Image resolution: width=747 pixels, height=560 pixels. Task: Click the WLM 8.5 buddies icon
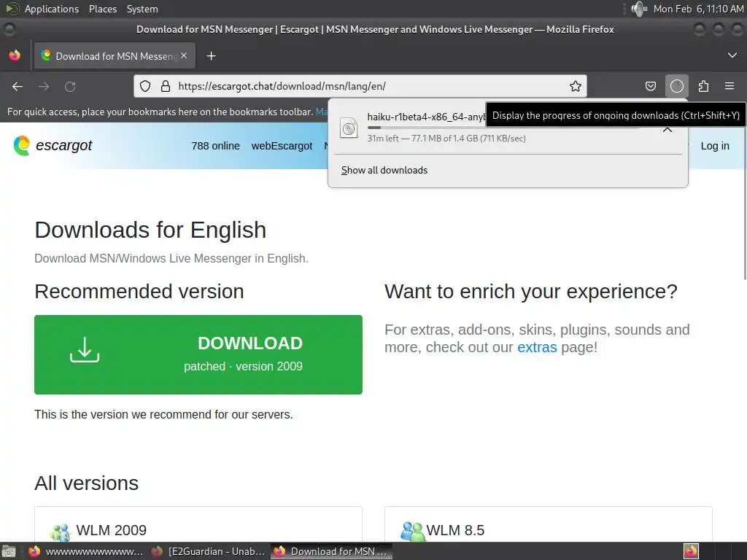[411, 531]
